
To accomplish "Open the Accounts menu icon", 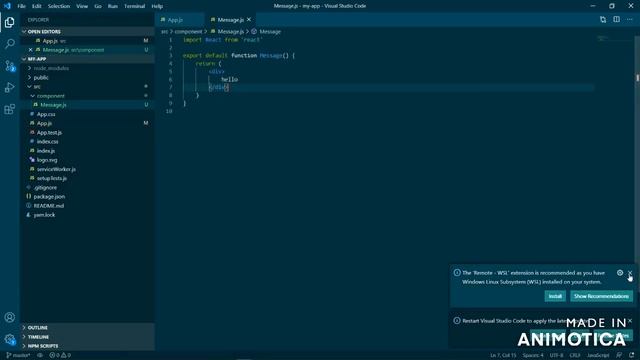I will (x=9, y=317).
